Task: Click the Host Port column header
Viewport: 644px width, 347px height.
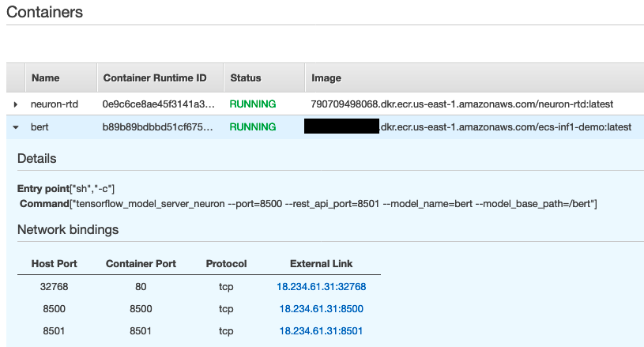Action: pyautogui.click(x=55, y=264)
